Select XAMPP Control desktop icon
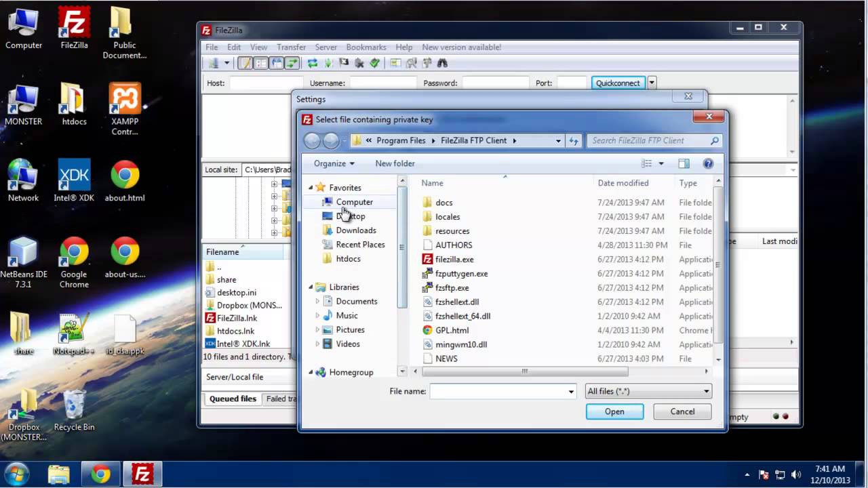 pyautogui.click(x=125, y=108)
